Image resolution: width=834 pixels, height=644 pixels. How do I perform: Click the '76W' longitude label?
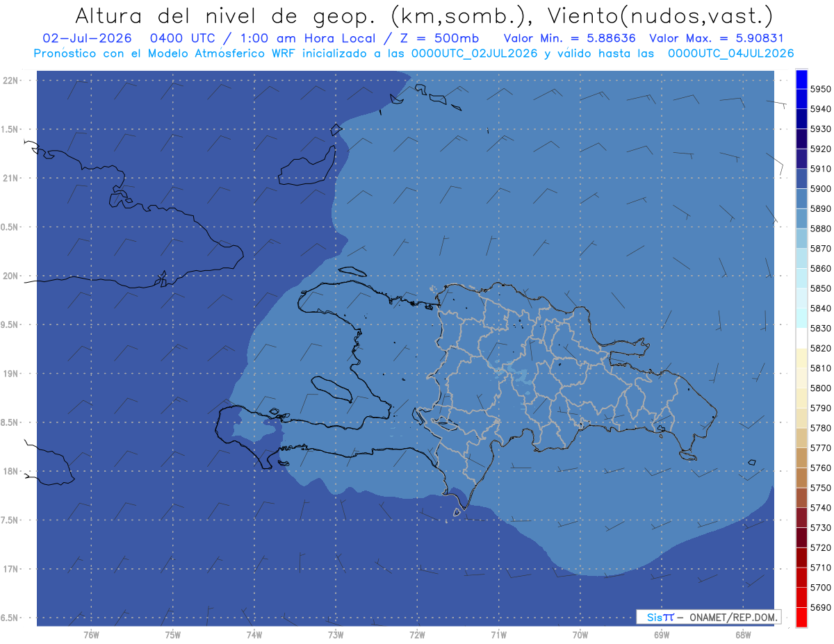point(91,635)
